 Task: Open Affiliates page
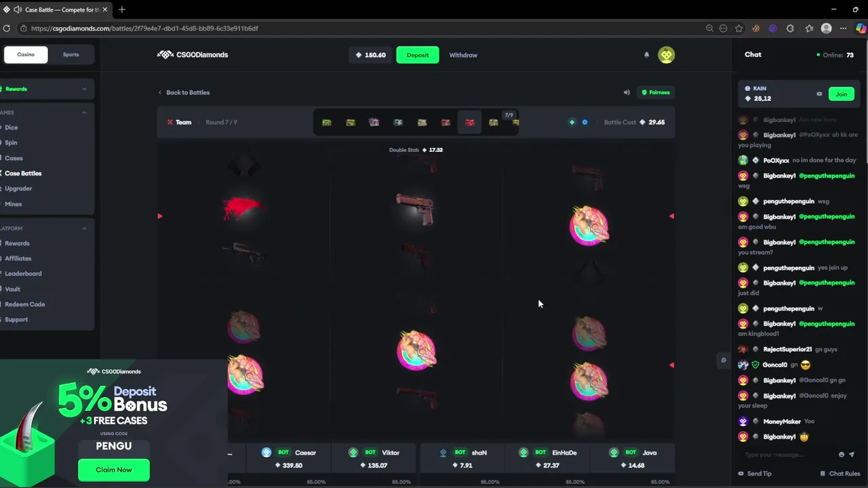[18, 258]
